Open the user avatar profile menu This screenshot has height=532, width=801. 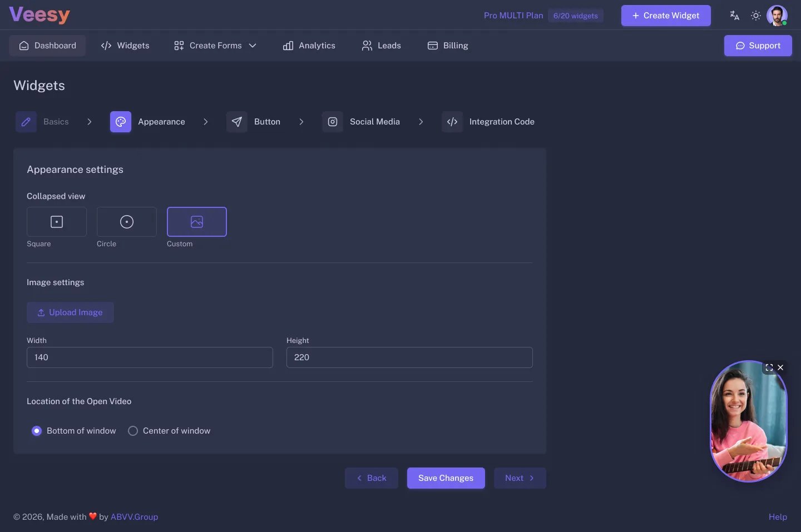tap(777, 16)
